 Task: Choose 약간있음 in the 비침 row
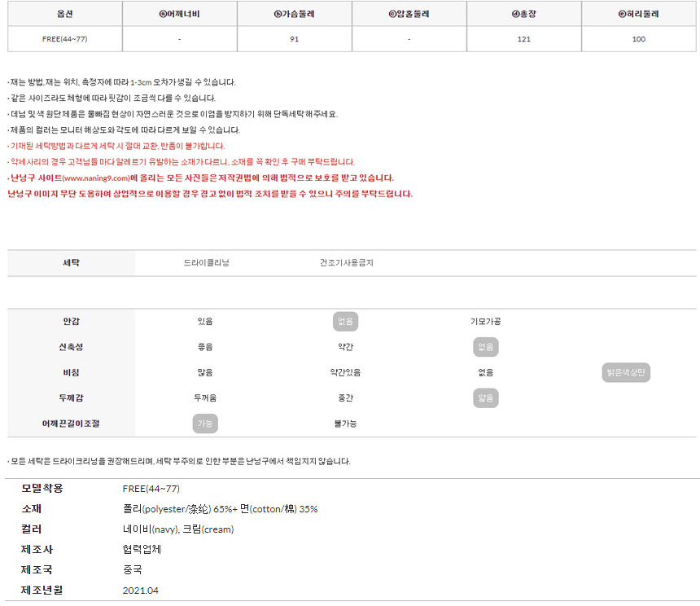click(345, 373)
